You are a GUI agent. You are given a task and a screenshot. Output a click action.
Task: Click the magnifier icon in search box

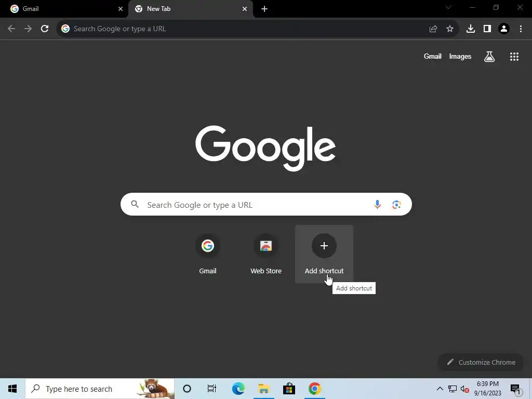click(135, 204)
